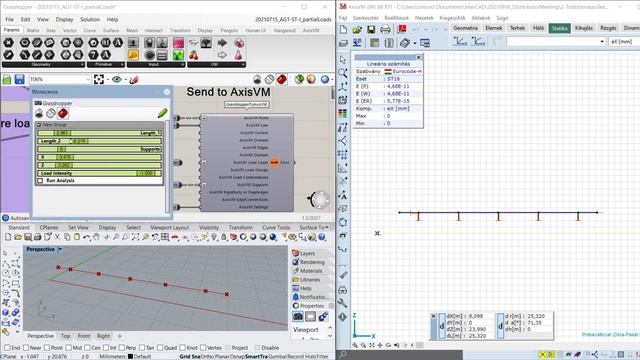Toggle Grasshopper preview eye icon
This screenshot has width=640, height=360.
(x=117, y=79)
